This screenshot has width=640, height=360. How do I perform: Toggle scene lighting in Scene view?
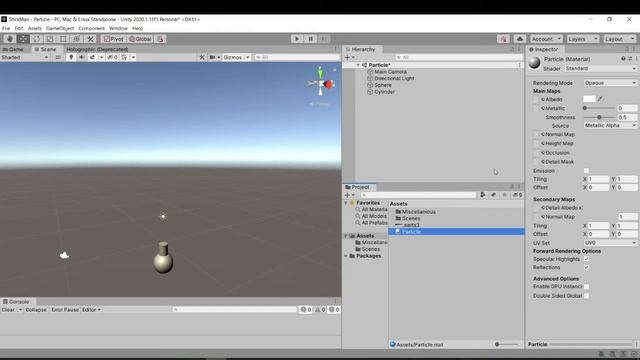tap(71, 57)
